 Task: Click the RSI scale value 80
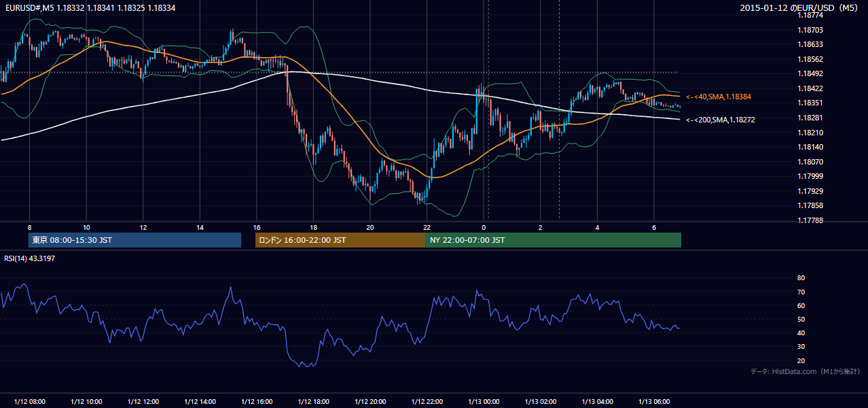801,278
